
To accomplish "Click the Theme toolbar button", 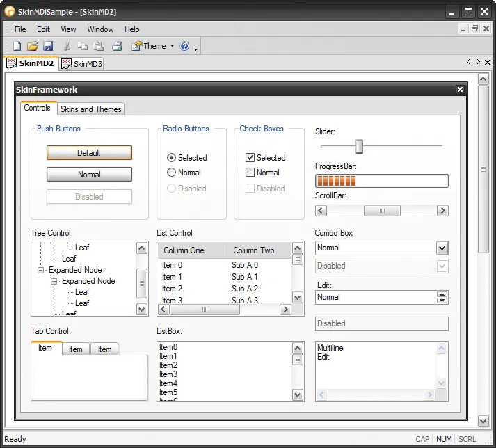I will pos(149,46).
